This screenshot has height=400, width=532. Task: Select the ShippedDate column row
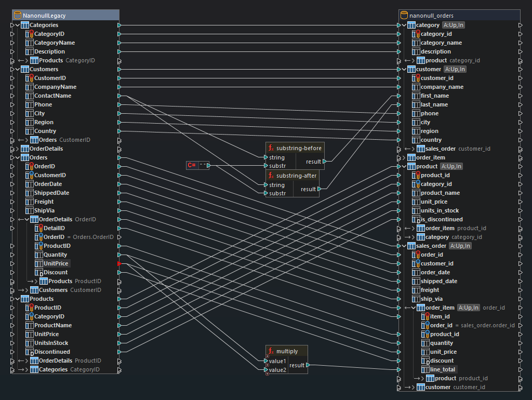(x=47, y=193)
